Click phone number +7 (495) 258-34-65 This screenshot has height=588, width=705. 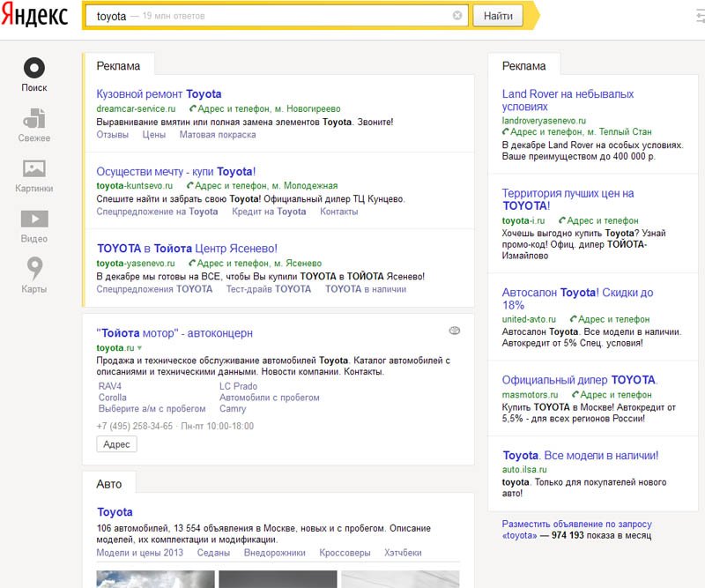coord(135,426)
